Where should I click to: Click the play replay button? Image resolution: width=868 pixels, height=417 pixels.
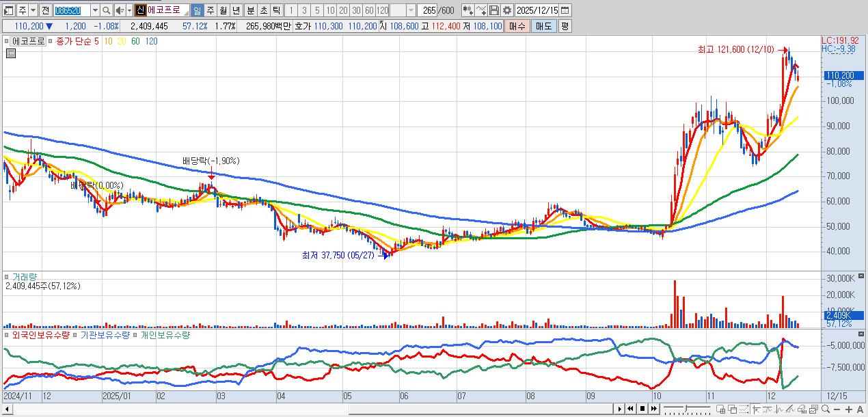tap(620, 409)
